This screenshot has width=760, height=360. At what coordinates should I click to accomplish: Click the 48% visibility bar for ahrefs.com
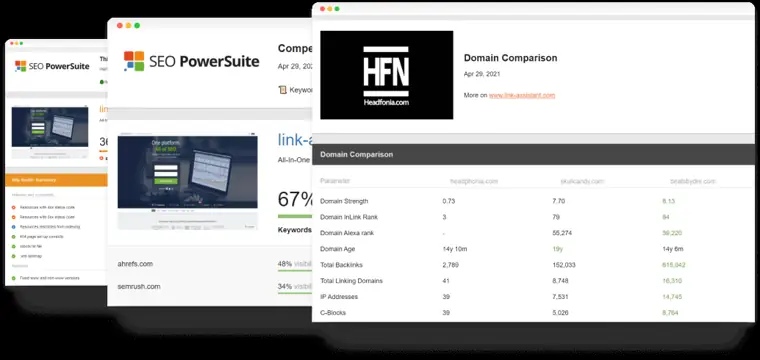pyautogui.click(x=295, y=271)
